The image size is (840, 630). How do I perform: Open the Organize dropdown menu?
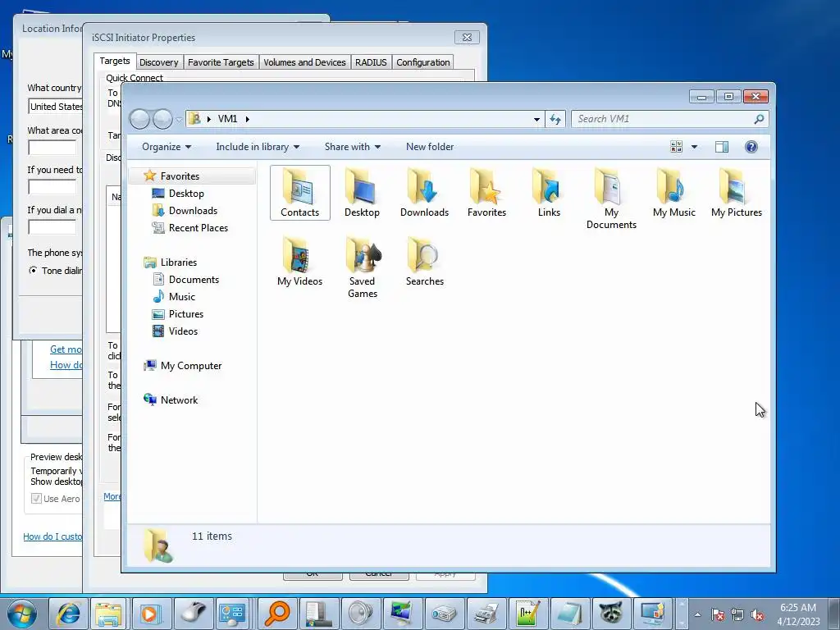pyautogui.click(x=167, y=147)
